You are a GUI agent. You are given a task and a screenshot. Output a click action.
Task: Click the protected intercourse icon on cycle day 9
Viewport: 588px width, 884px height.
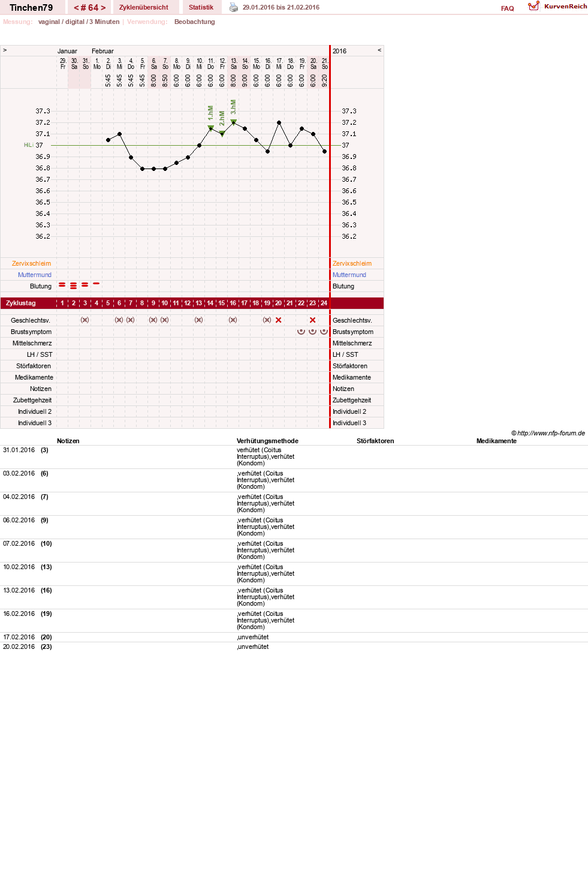click(x=153, y=320)
